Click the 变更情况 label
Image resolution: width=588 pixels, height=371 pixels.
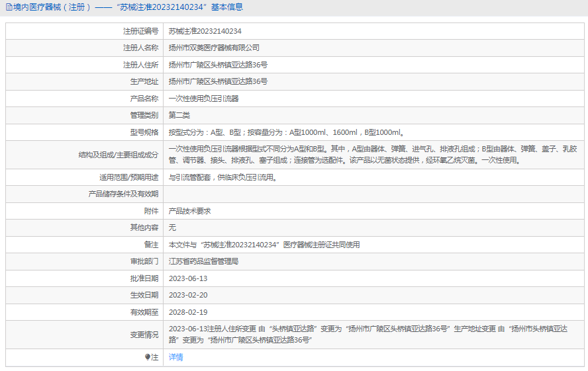coord(144,335)
